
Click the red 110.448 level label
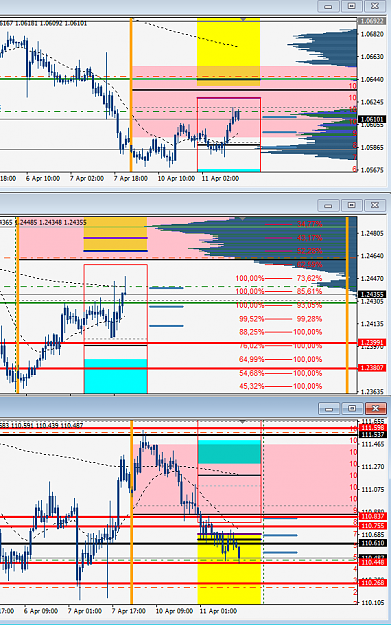pos(372,562)
